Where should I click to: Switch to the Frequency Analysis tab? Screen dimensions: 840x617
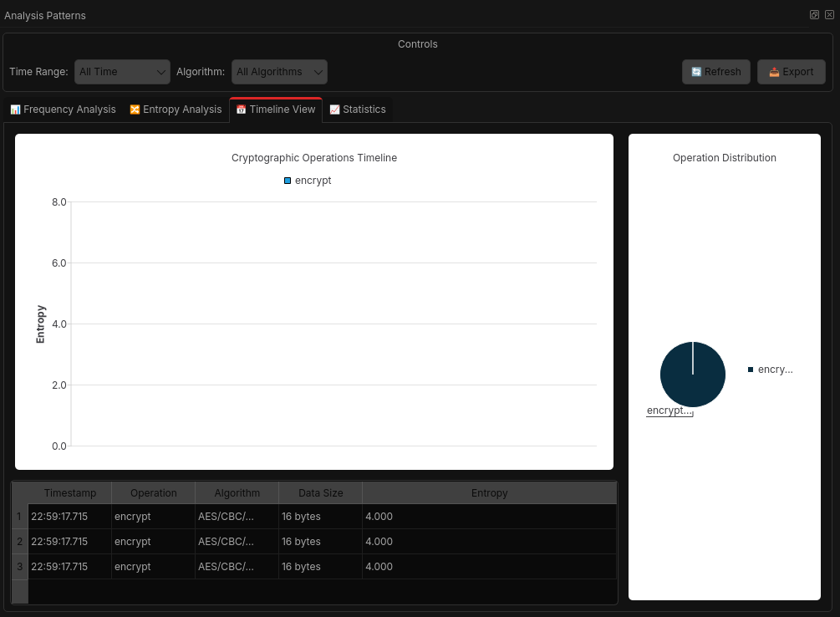coord(63,109)
